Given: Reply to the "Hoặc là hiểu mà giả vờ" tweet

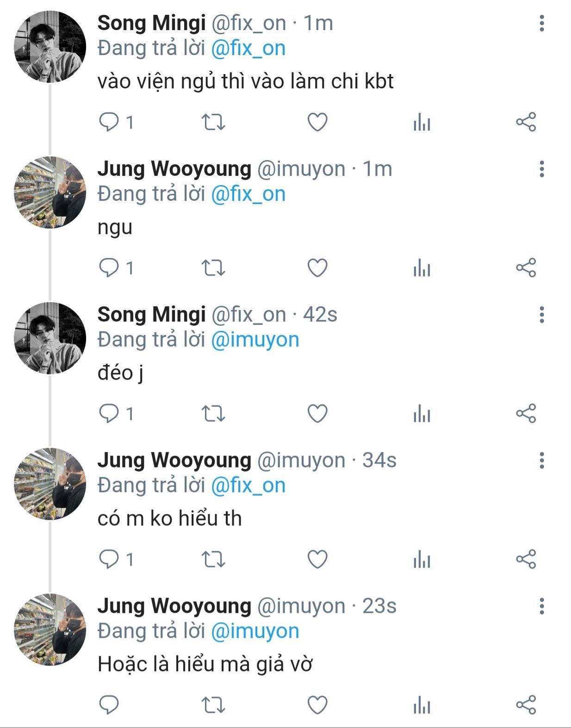Looking at the screenshot, I should (x=109, y=705).
